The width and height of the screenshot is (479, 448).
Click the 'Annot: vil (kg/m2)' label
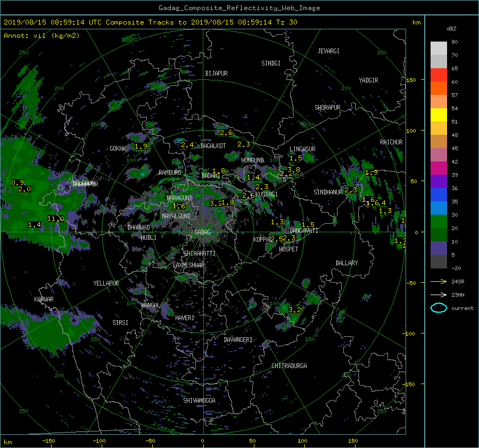tap(42, 36)
